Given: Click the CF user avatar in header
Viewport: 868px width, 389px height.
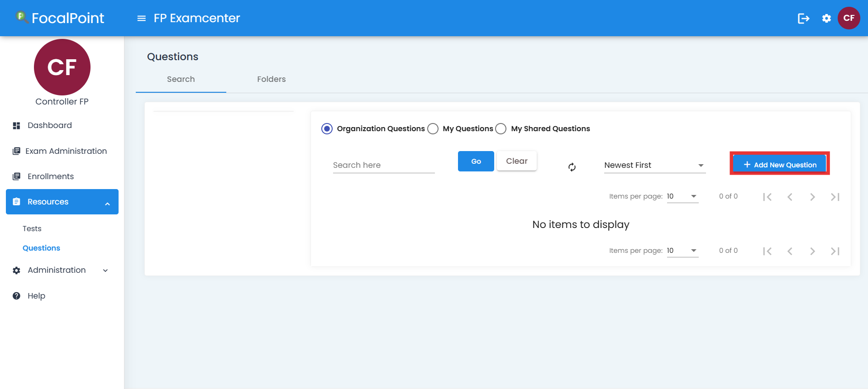Looking at the screenshot, I should click(849, 18).
